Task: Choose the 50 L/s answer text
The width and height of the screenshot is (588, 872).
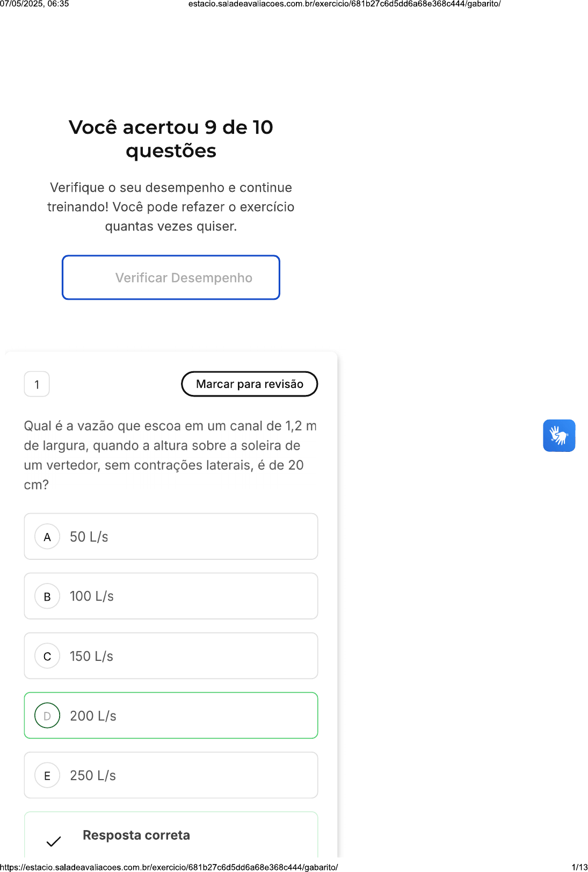Action: pyautogui.click(x=89, y=537)
